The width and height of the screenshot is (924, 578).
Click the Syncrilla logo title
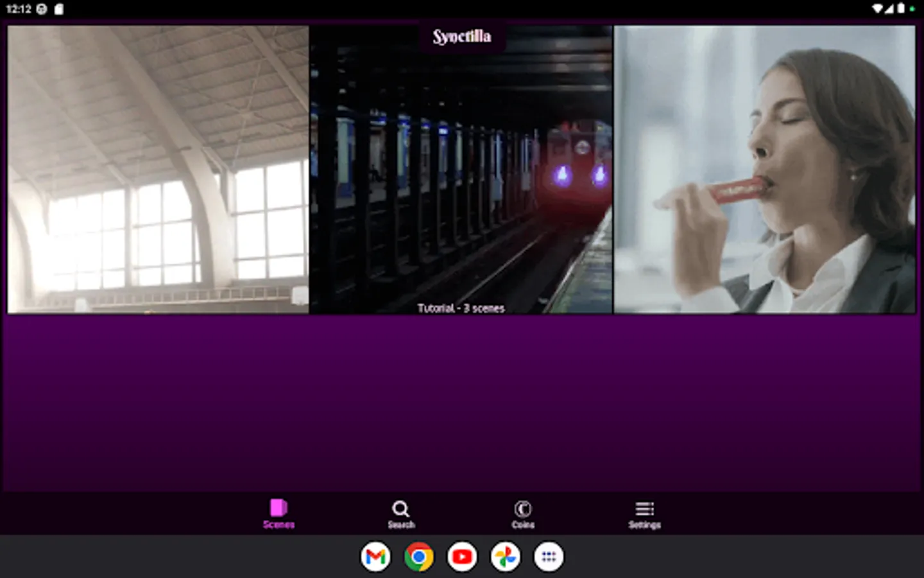click(462, 37)
